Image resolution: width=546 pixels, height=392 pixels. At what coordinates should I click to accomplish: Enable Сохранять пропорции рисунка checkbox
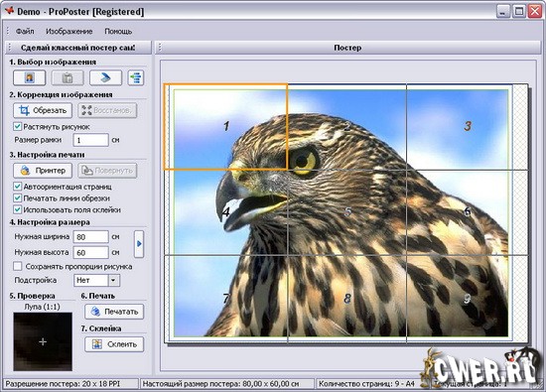click(x=18, y=266)
